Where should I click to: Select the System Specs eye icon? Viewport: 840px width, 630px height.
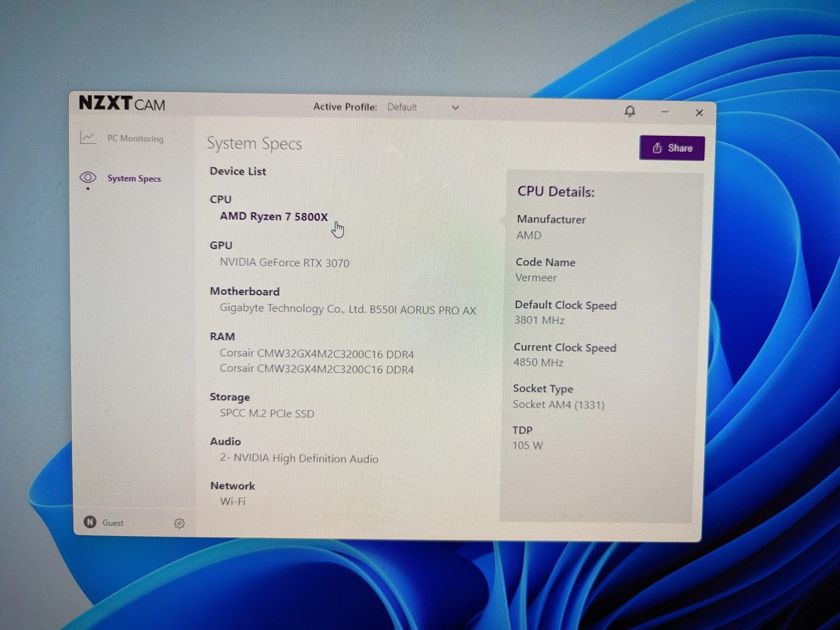pyautogui.click(x=88, y=178)
